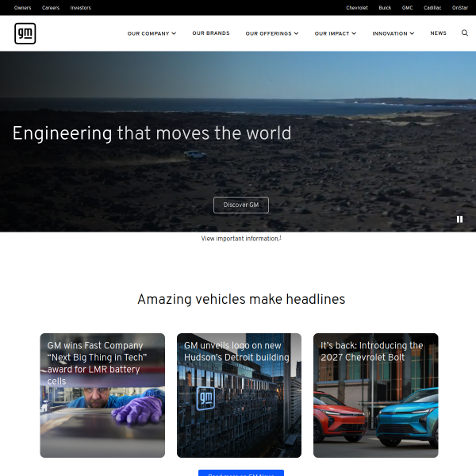Expand the Our Company dropdown menu

tap(152, 33)
